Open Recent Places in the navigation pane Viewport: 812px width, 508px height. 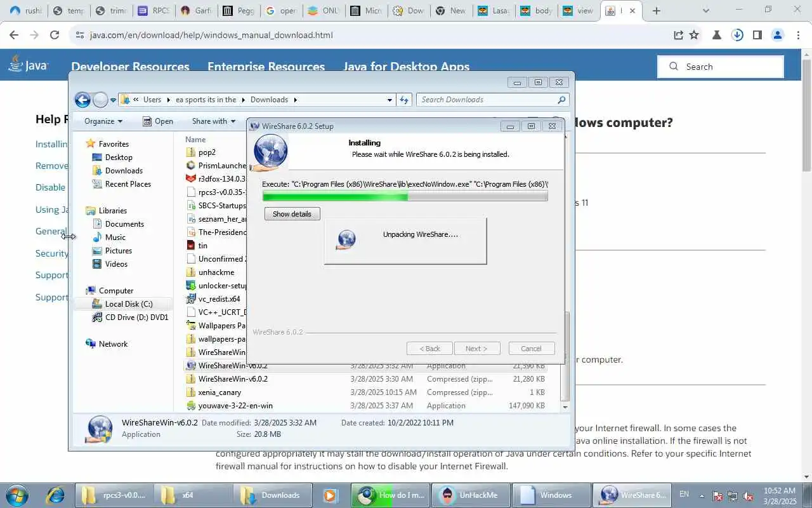tap(128, 184)
